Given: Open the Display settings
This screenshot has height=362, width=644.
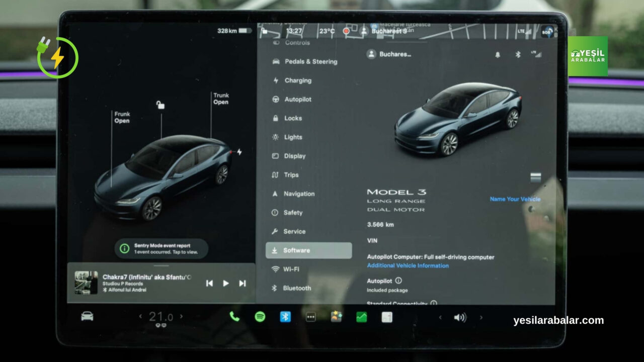Looking at the screenshot, I should (288, 156).
